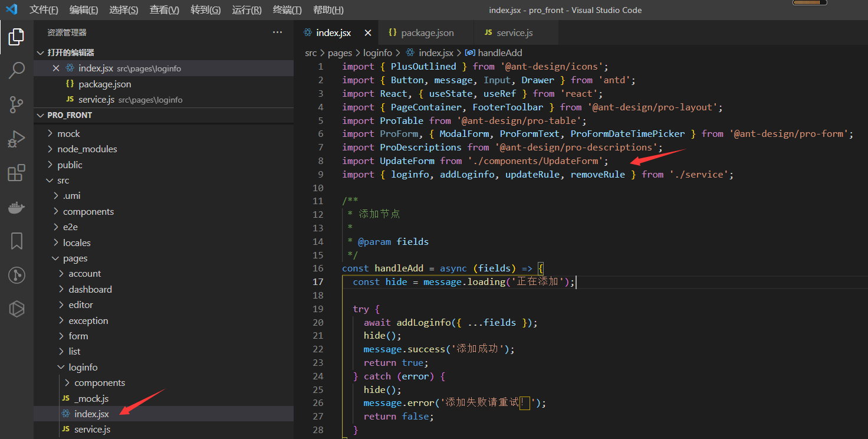The width and height of the screenshot is (868, 439).
Task: Expand the dashboard folder
Action: 164,289
